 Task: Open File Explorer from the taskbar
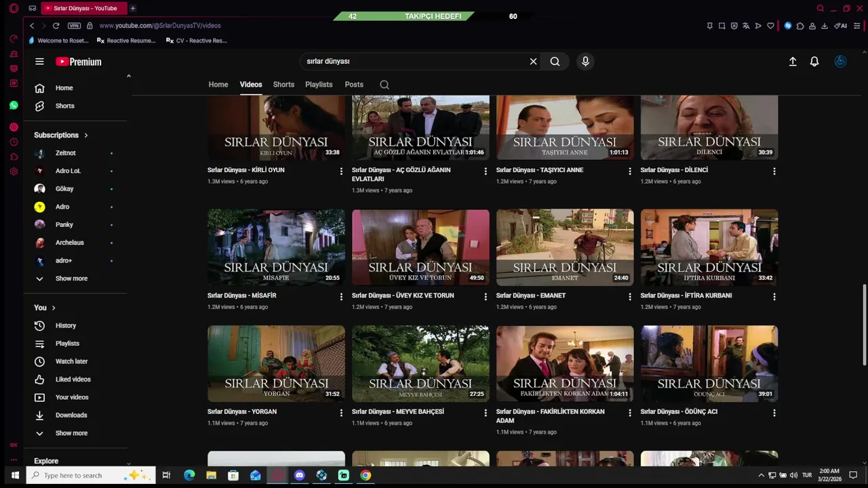pos(211,475)
